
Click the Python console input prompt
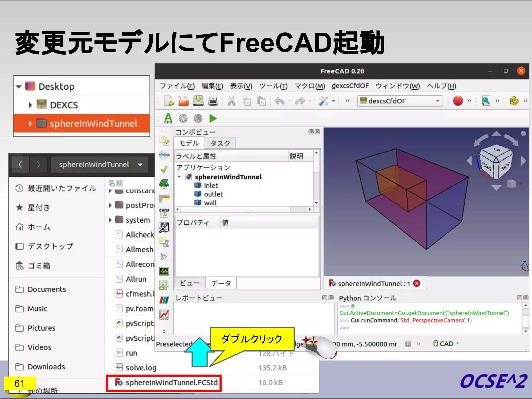(344, 328)
